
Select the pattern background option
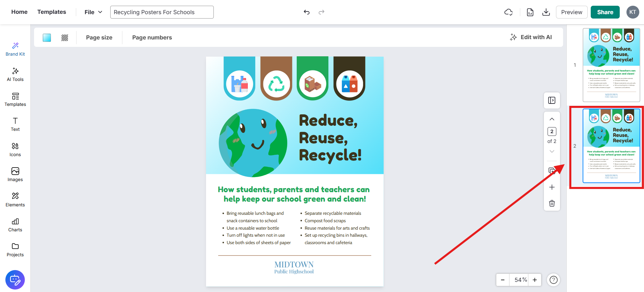pos(65,38)
